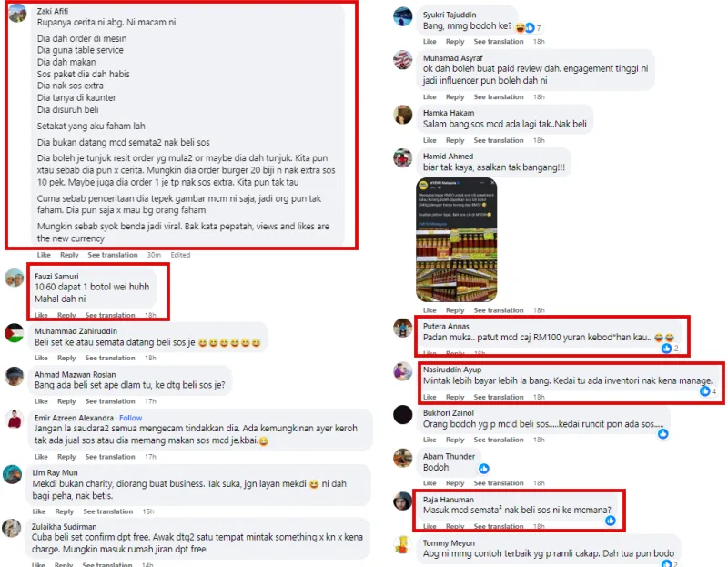Open Emir Azreen Alexandra's profile name
This screenshot has height=567, width=728.
point(74,418)
